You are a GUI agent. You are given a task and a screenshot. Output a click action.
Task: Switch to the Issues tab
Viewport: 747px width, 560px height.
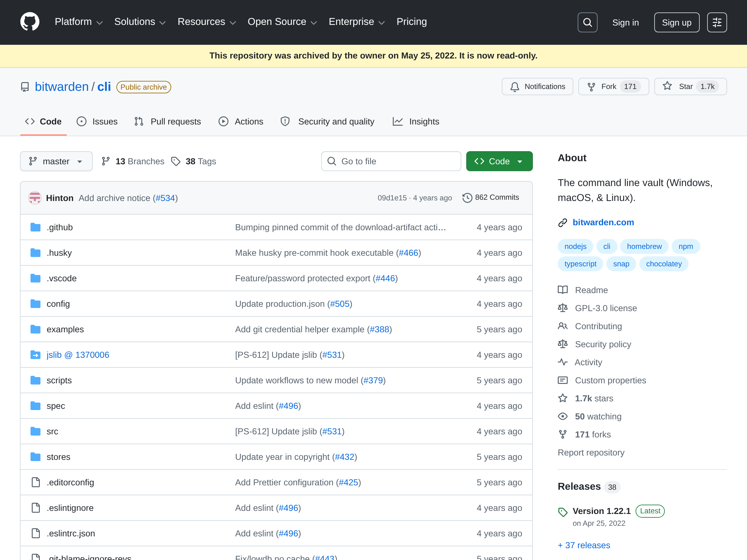pyautogui.click(x=97, y=122)
